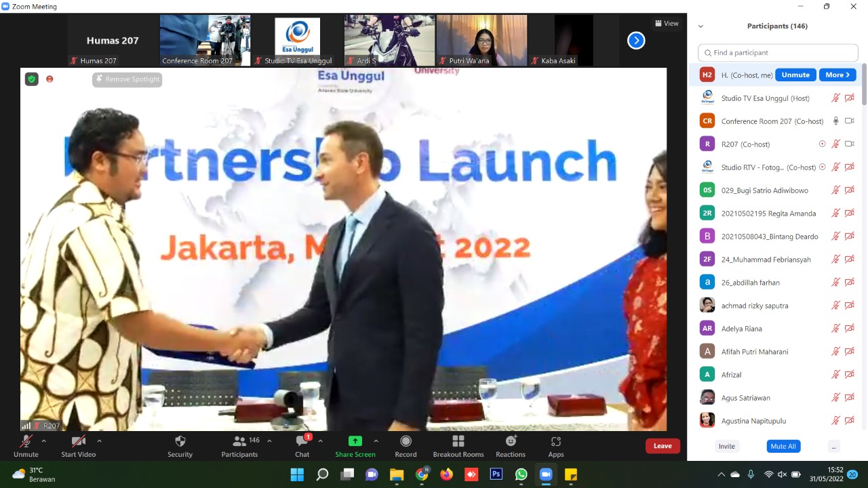Open the More menu for H. (Co-host, me)
Viewport: 868px width, 488px height.
point(837,75)
